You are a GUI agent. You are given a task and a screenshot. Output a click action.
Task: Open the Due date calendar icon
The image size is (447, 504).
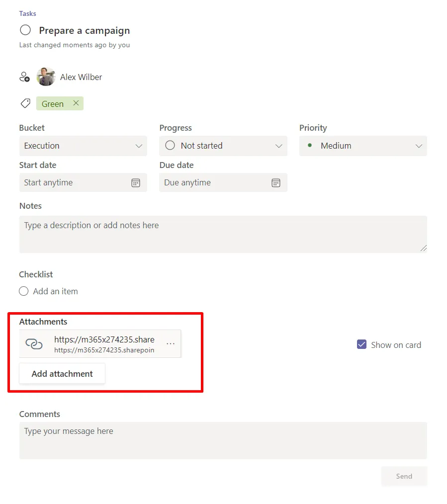tap(276, 183)
